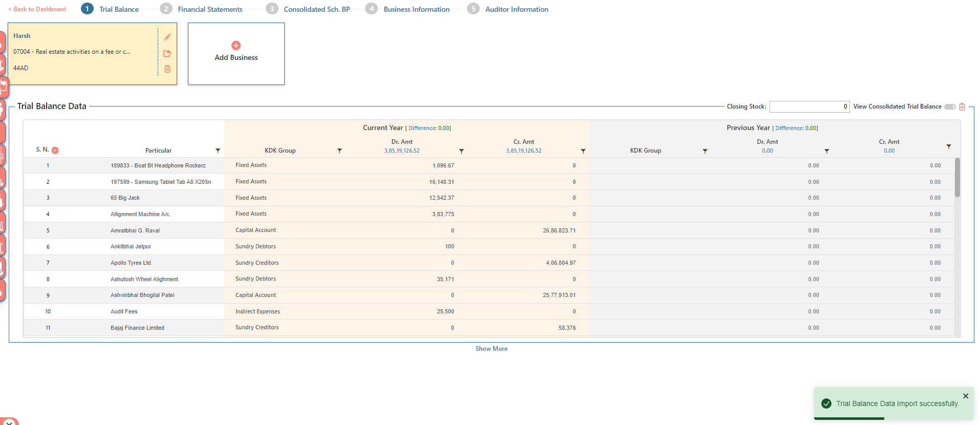Go back to Dashboard

pos(37,9)
